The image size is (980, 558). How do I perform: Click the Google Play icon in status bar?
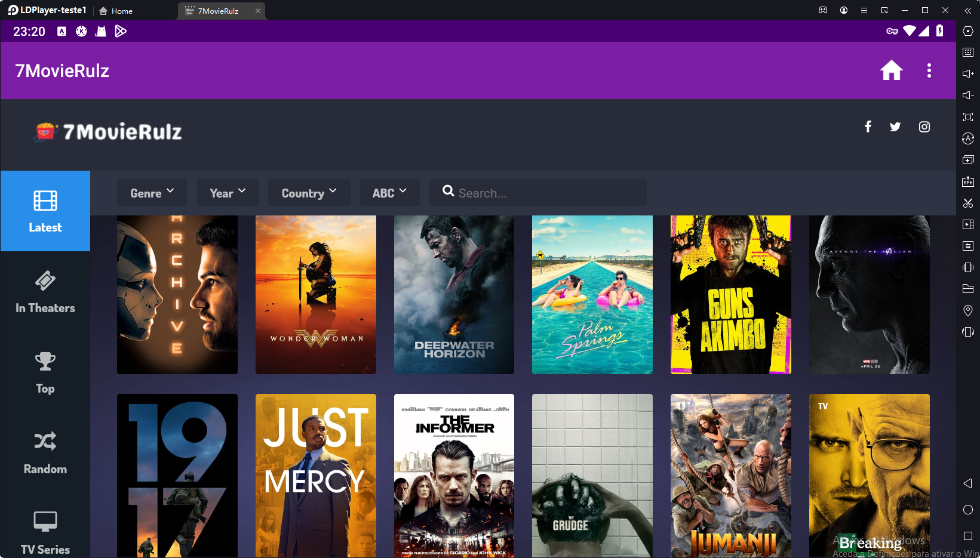click(x=121, y=31)
